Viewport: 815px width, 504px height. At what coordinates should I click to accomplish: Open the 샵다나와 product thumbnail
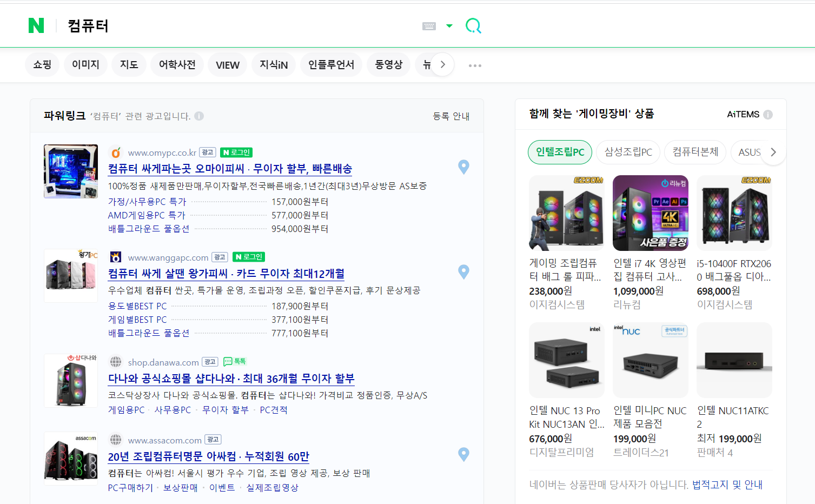pos(71,381)
